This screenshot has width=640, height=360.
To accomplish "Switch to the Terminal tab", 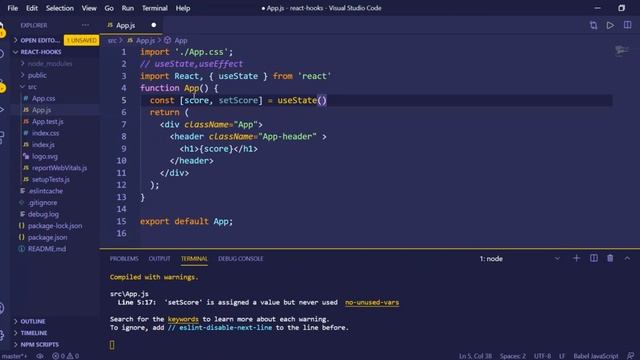I will pos(194,259).
